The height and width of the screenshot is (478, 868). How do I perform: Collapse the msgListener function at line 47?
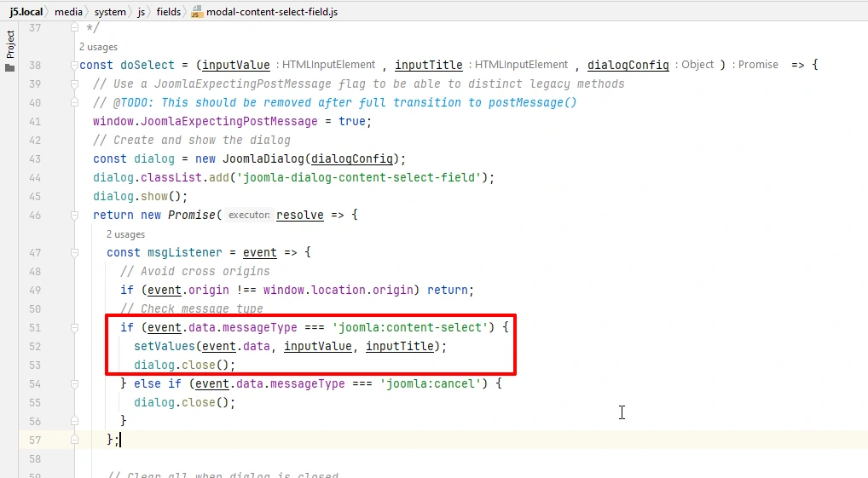point(74,253)
